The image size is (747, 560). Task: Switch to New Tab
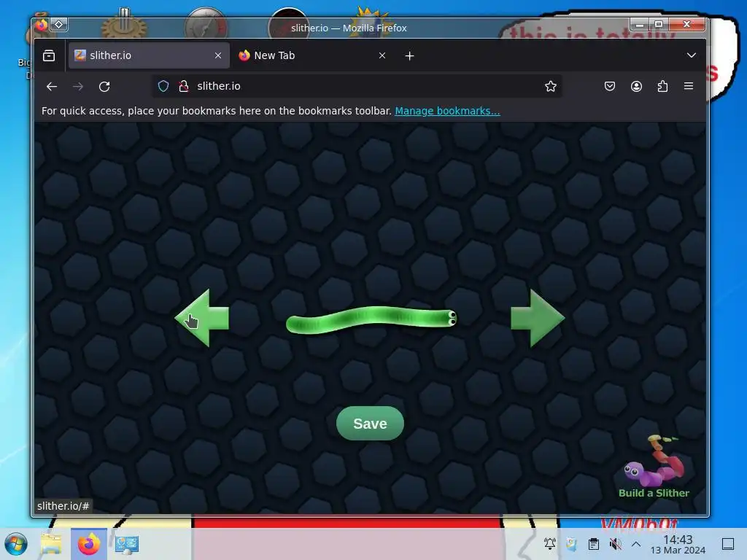[x=313, y=55]
